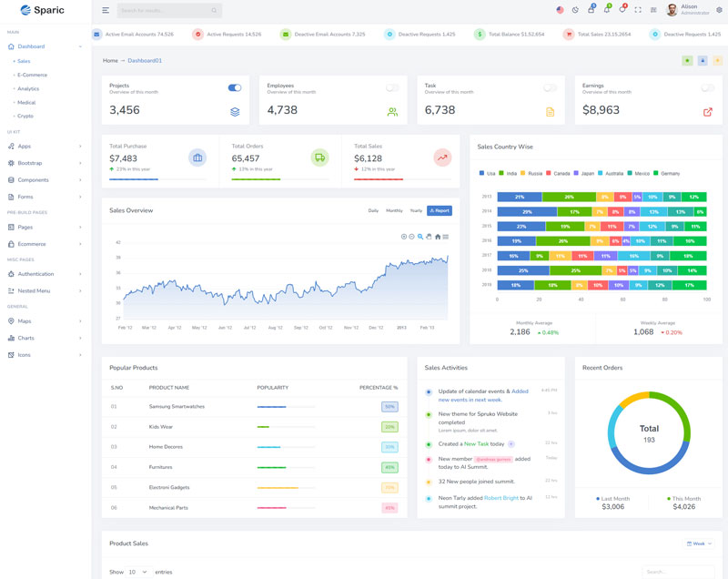Open the shopping cart icon in header
The width and height of the screenshot is (728, 579).
[591, 10]
